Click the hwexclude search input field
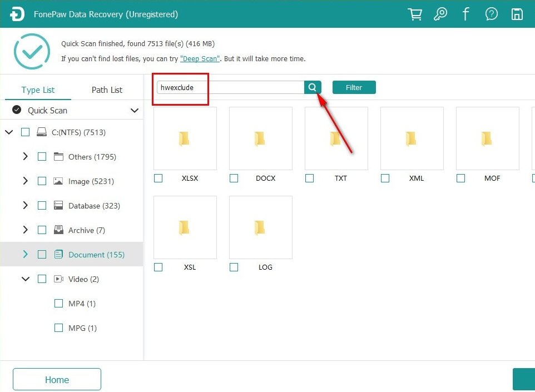535x392 pixels. point(231,87)
